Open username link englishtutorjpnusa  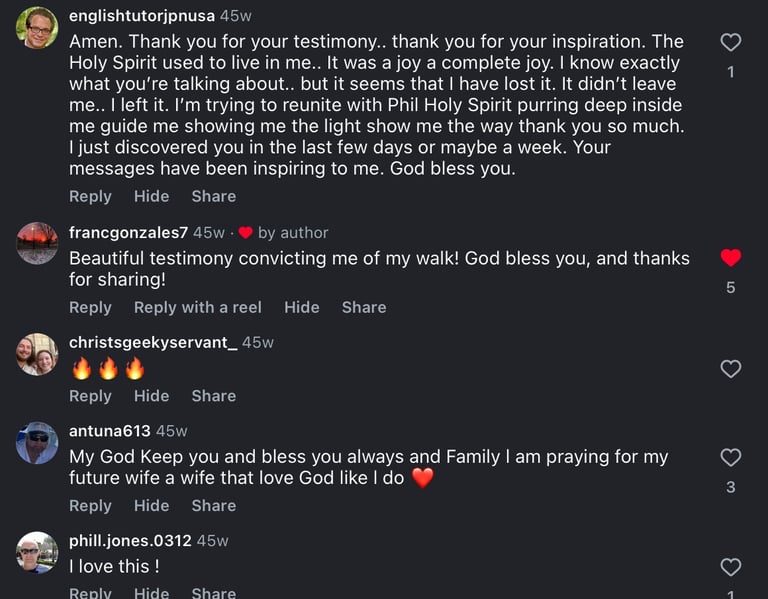(x=142, y=16)
